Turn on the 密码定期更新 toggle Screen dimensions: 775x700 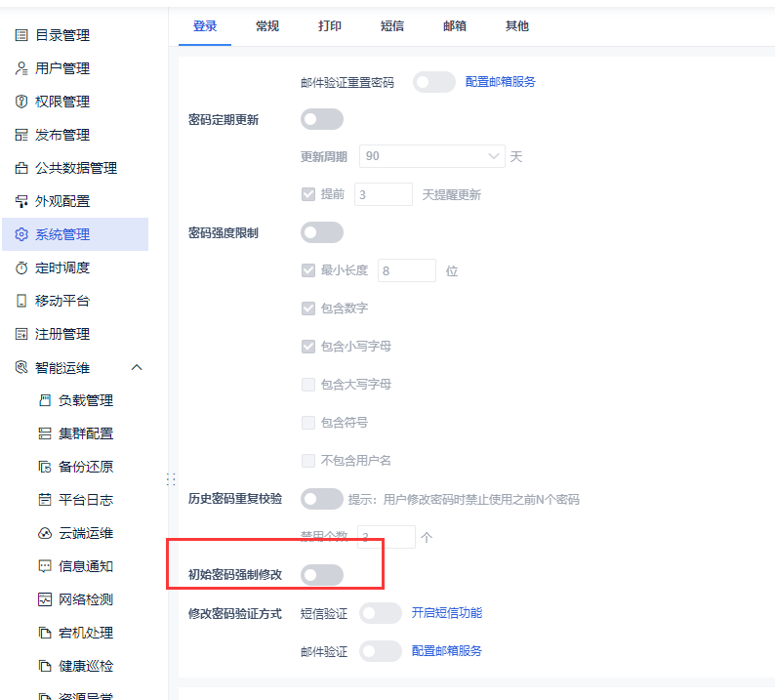(322, 119)
